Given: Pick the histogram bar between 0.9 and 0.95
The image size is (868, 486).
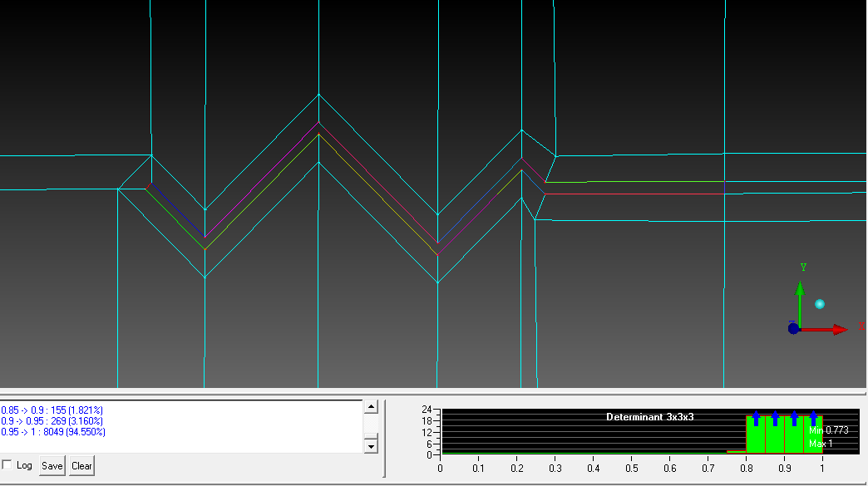Looking at the screenshot, I should (794, 434).
